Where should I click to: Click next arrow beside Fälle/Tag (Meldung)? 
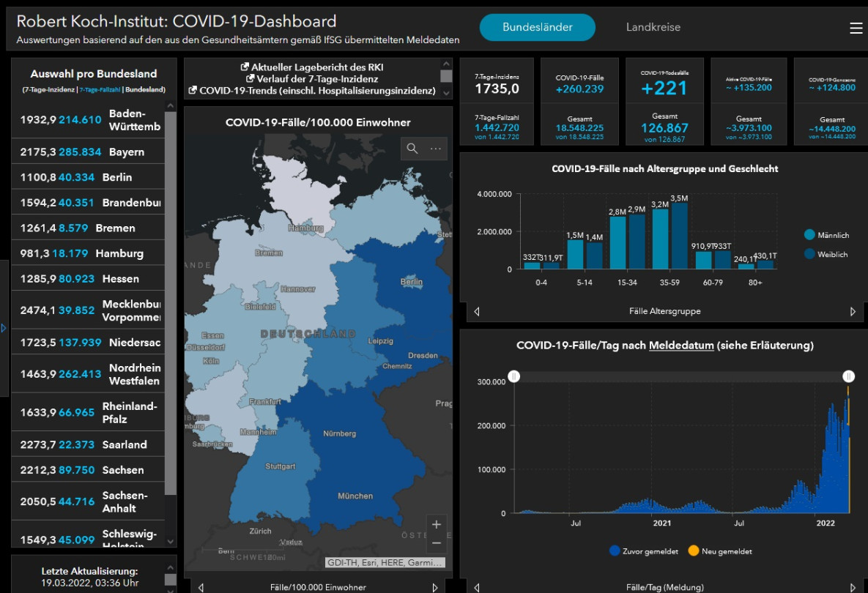click(x=853, y=587)
